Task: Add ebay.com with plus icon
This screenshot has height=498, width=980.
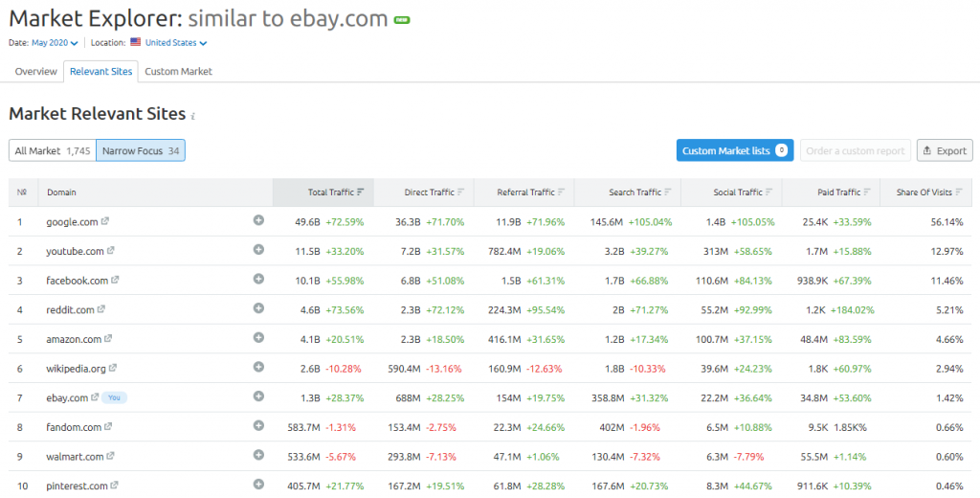Action: pyautogui.click(x=258, y=396)
